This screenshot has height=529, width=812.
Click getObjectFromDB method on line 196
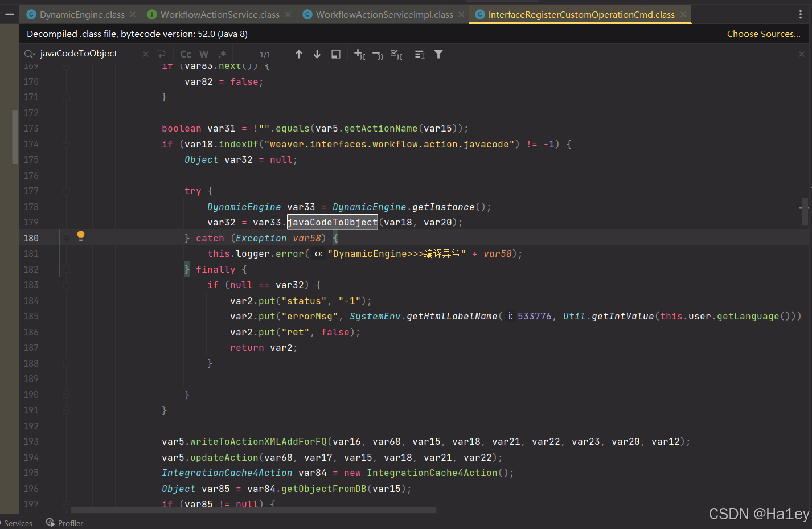tap(324, 489)
